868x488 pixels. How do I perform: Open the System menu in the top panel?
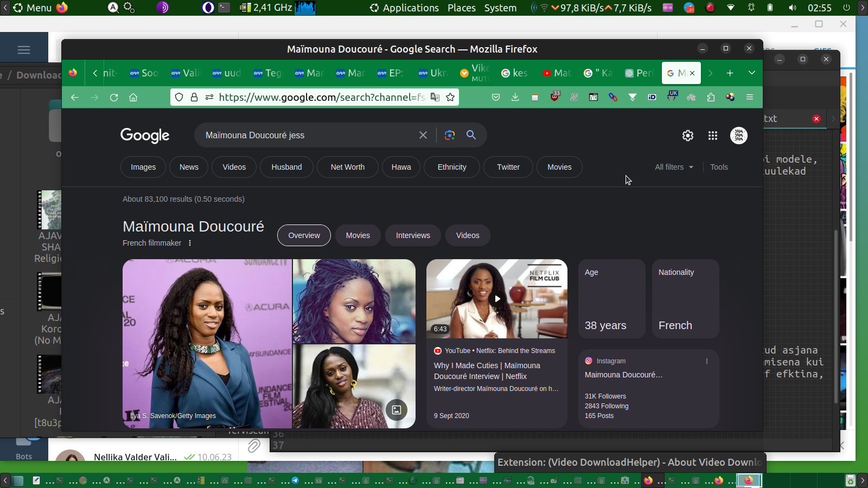(x=500, y=8)
